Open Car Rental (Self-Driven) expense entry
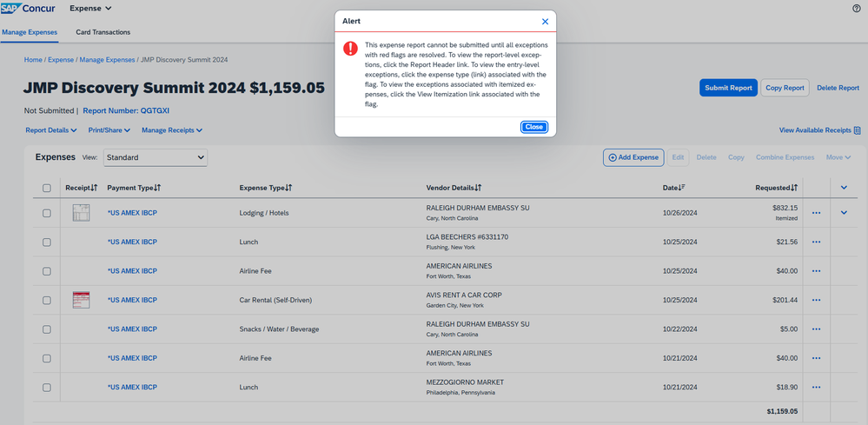 [275, 301]
